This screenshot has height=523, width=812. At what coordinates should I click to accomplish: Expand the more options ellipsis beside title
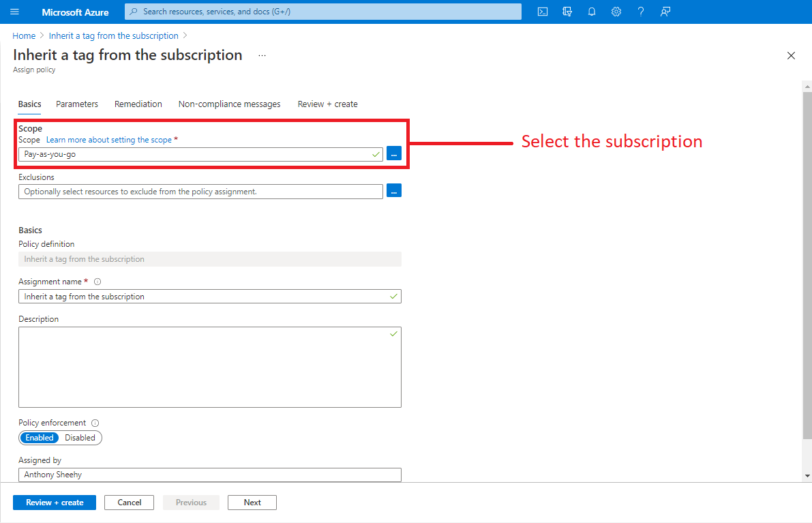pos(262,55)
